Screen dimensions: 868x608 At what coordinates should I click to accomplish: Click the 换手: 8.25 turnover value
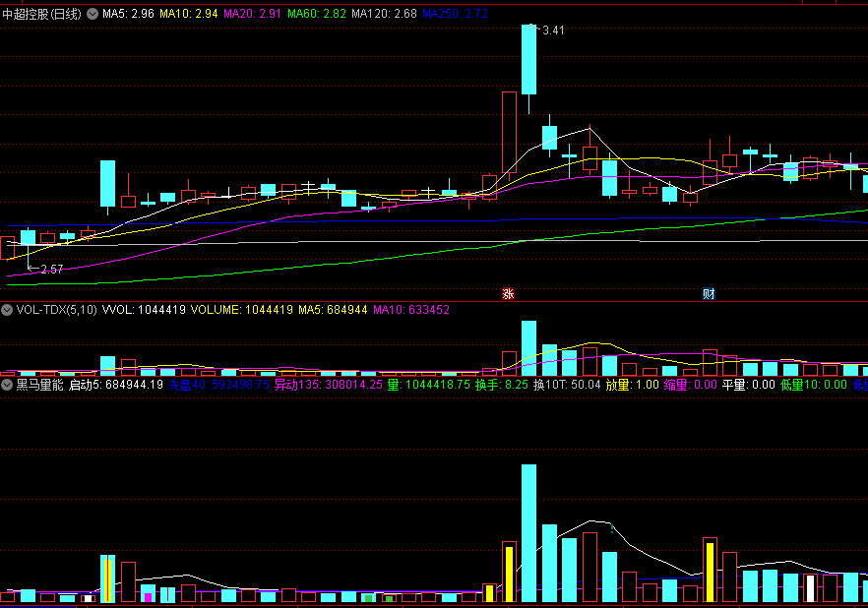[502, 385]
